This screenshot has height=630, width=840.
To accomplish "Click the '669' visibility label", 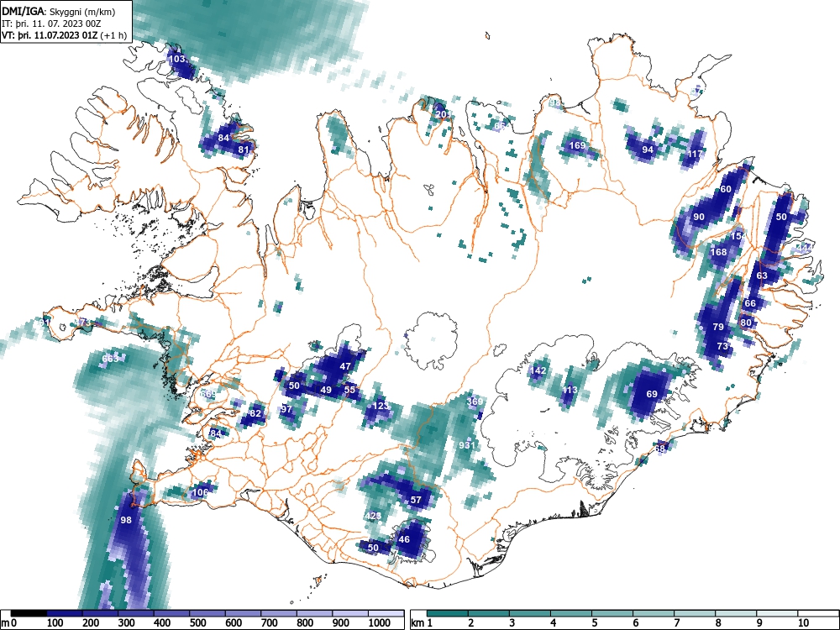I will click(x=208, y=394).
